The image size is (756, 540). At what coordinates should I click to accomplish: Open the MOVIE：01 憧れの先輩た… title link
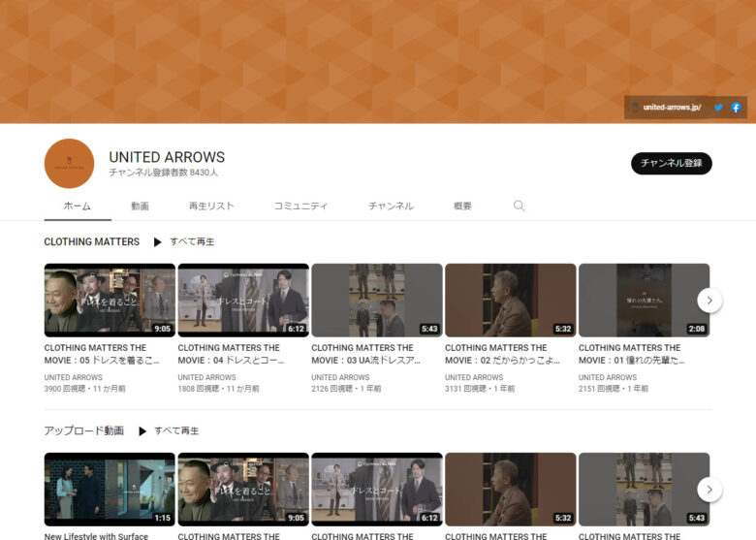pyautogui.click(x=631, y=354)
